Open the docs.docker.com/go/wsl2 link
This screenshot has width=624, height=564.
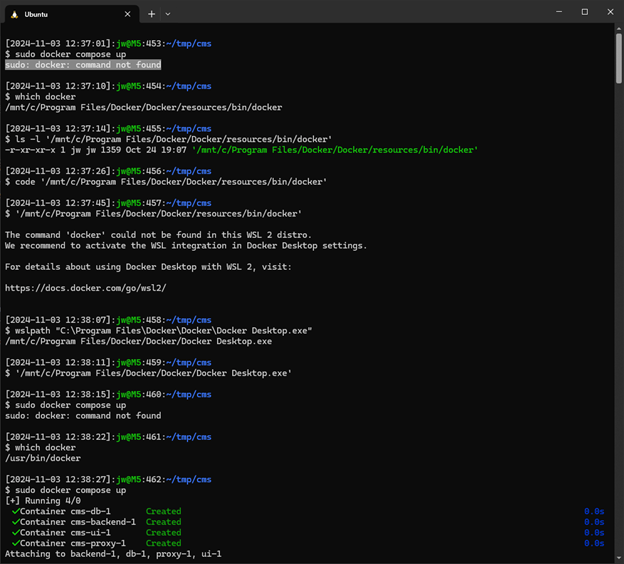(x=85, y=288)
